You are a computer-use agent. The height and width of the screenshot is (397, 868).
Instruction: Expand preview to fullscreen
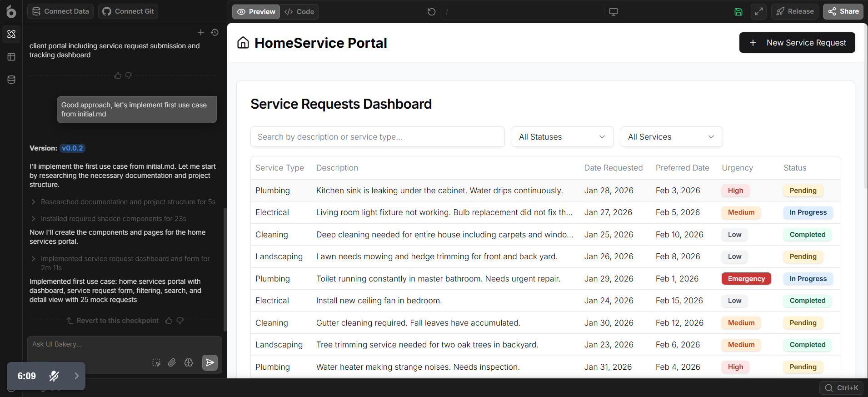[759, 12]
